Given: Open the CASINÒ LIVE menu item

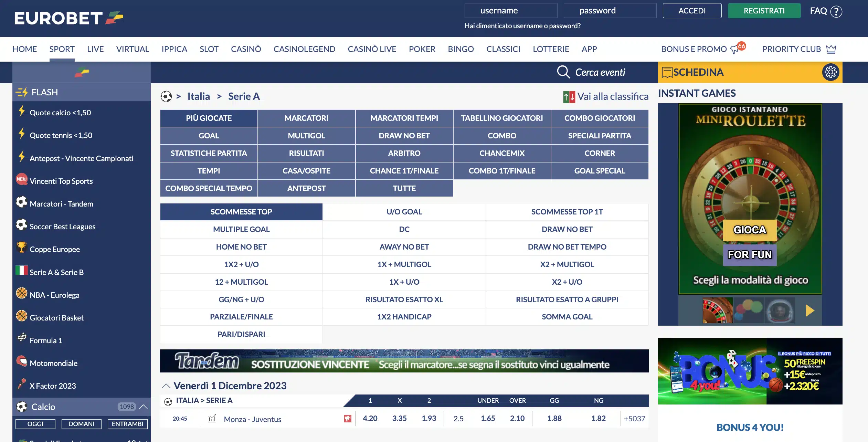Looking at the screenshot, I should 372,49.
